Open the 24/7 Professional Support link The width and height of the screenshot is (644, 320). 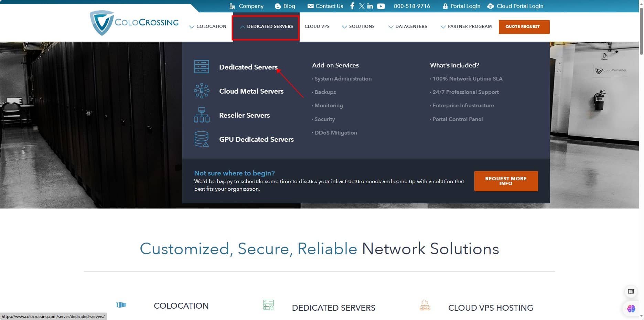[x=465, y=92]
